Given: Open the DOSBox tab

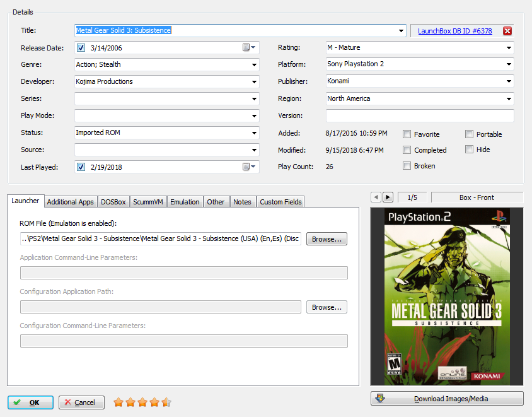Looking at the screenshot, I should click(113, 202).
